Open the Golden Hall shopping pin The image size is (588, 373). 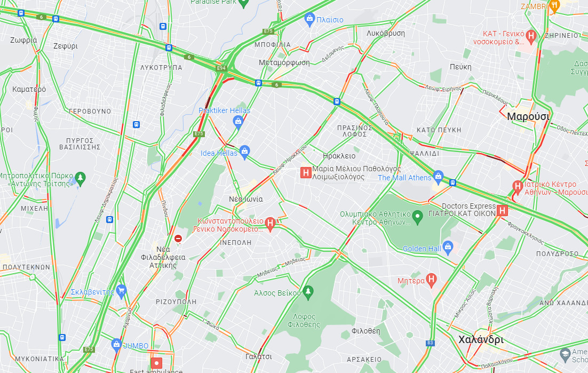click(x=448, y=248)
